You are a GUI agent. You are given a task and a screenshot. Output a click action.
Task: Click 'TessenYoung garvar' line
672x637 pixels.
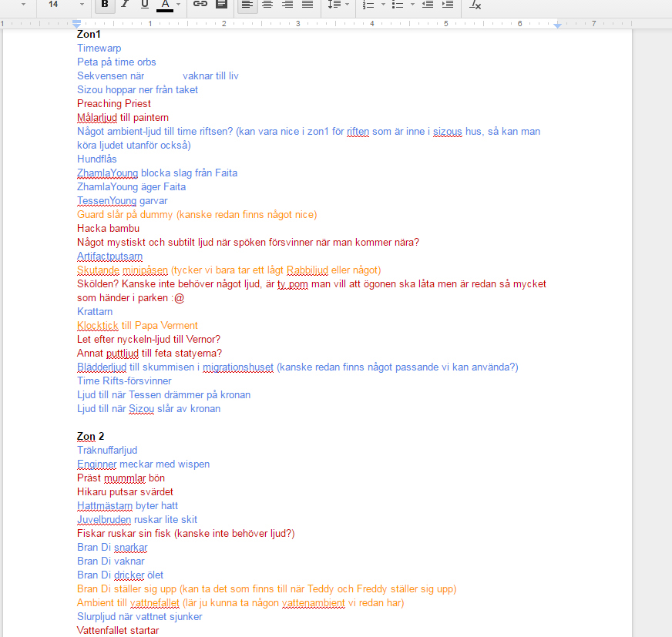tap(122, 201)
